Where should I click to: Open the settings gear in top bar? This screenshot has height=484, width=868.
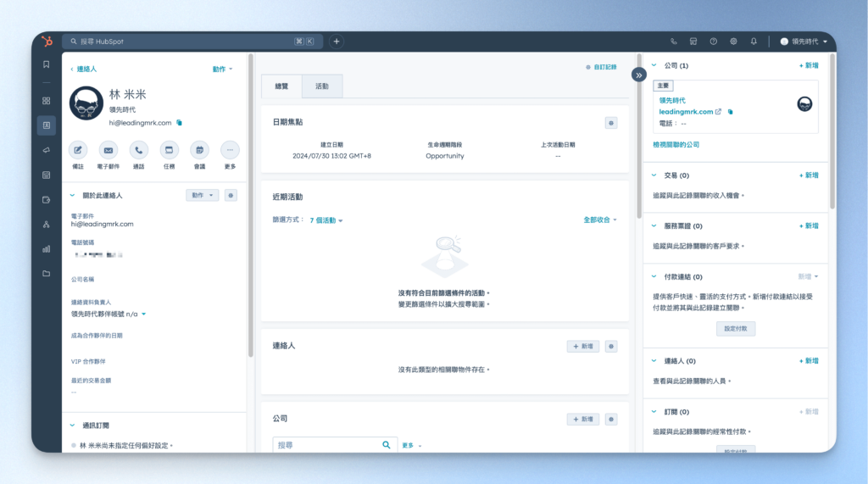pos(733,42)
